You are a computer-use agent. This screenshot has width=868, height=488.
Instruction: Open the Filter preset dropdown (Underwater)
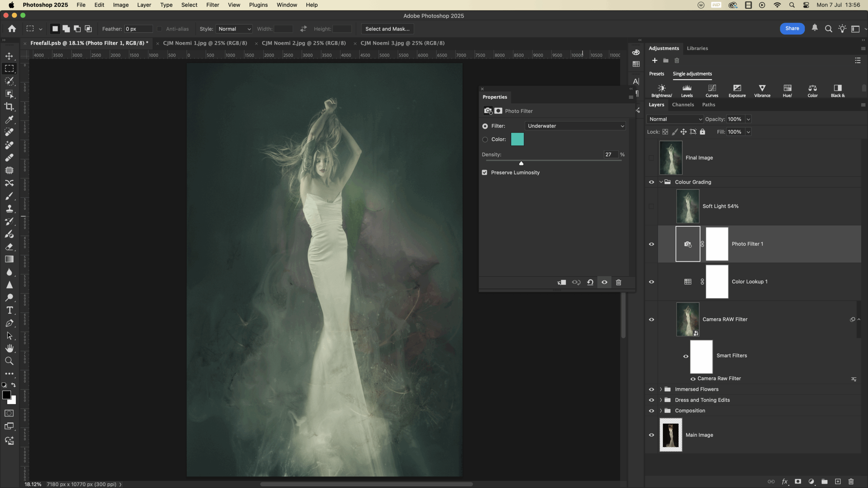click(x=575, y=126)
